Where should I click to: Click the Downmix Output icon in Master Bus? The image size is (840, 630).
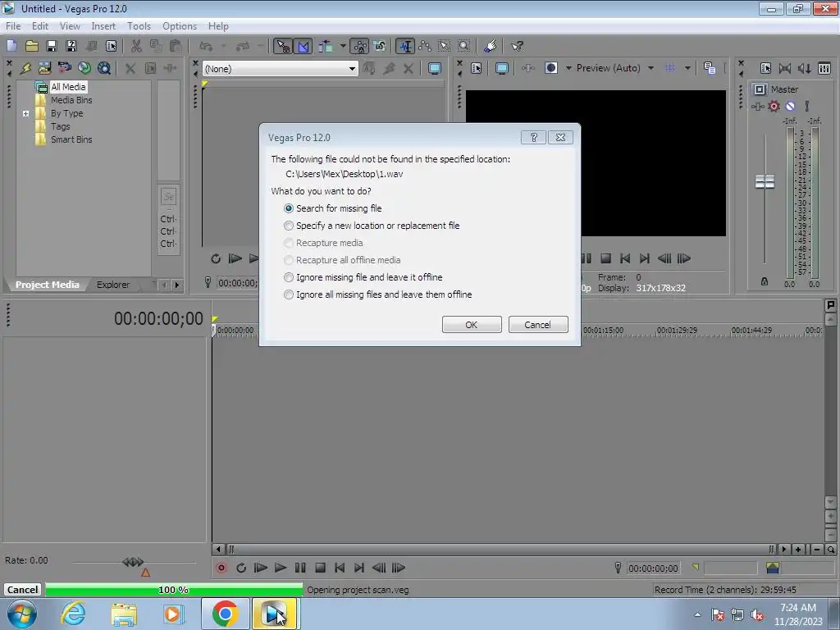(x=785, y=68)
